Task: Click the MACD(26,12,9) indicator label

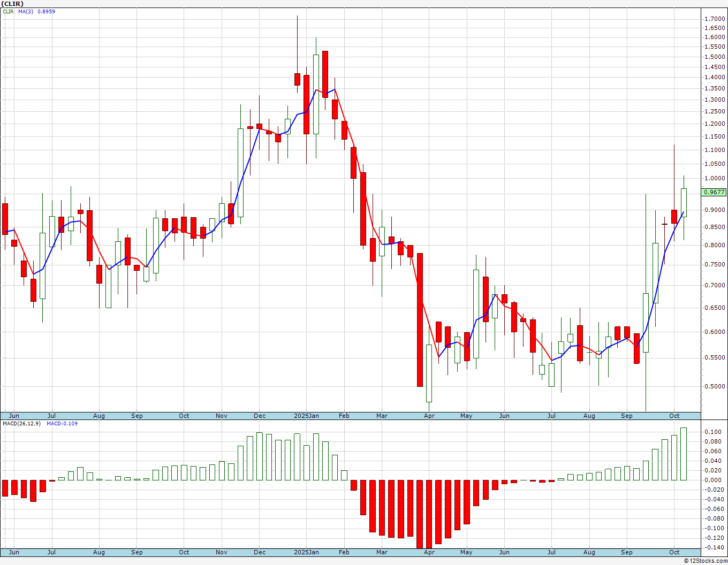Action: 21,424
